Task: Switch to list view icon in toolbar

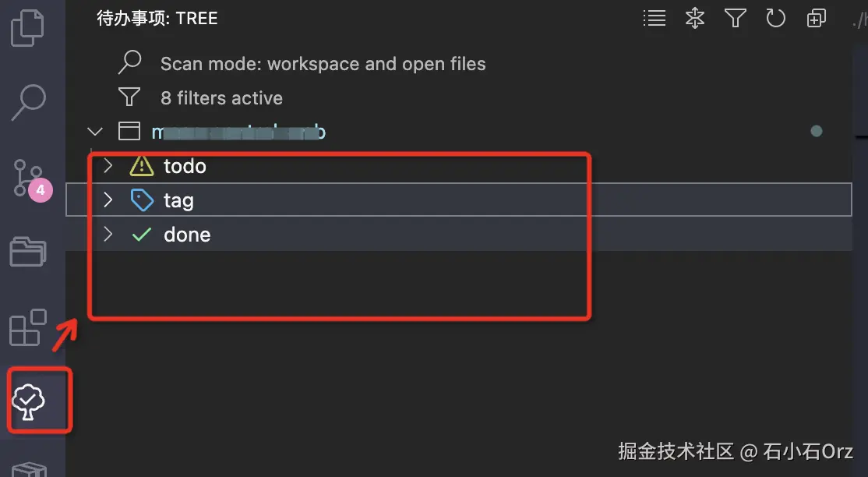Action: point(655,19)
